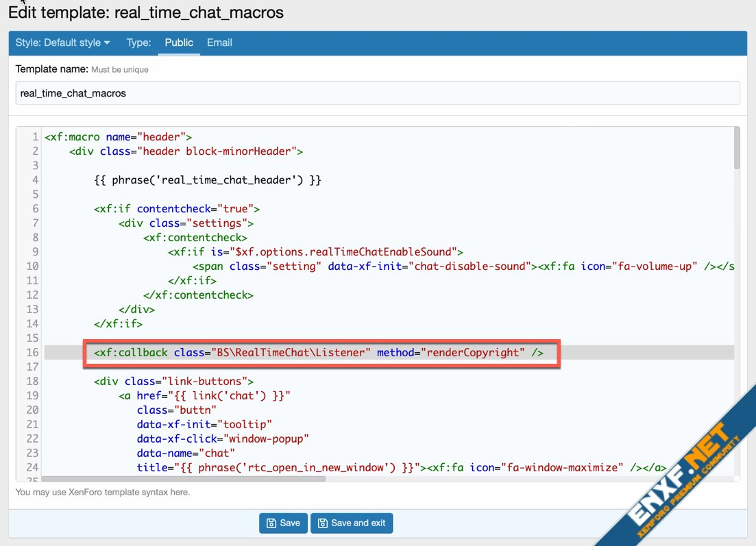Place cursor on the xf:callback renderCopyright line
Image resolution: width=756 pixels, height=546 pixels.
319,352
